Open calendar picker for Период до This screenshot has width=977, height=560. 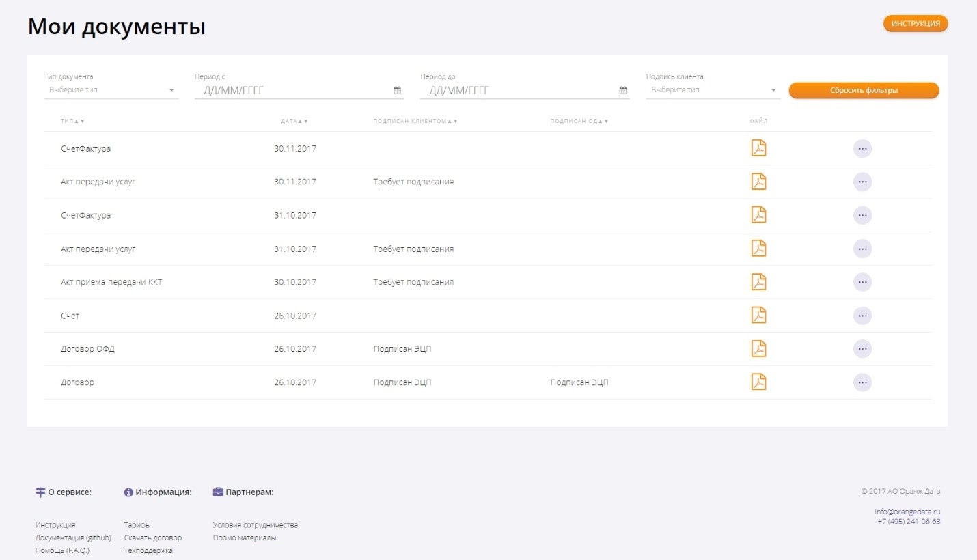click(622, 90)
